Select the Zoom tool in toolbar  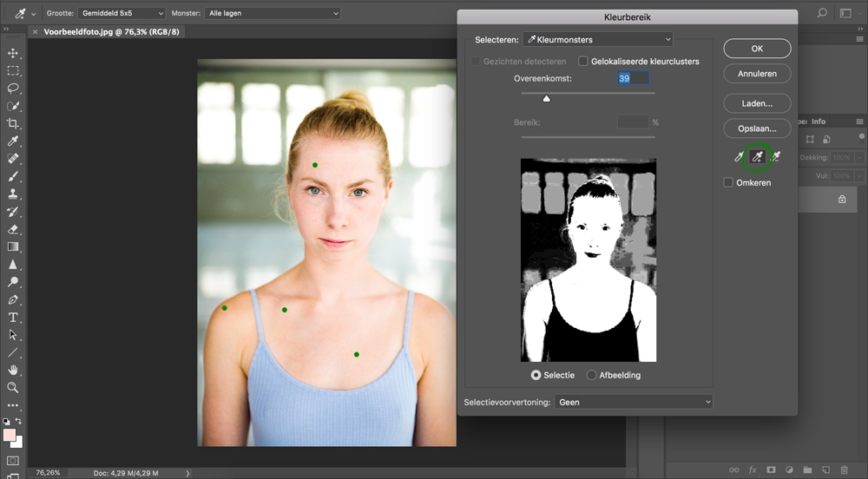pyautogui.click(x=13, y=388)
